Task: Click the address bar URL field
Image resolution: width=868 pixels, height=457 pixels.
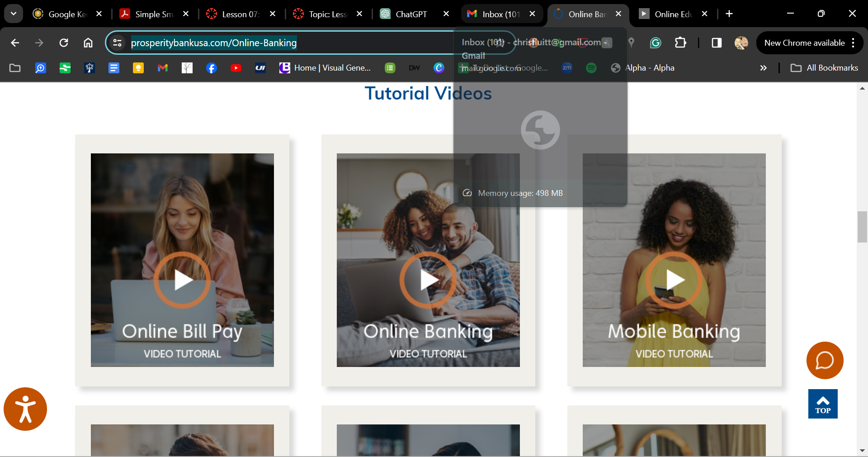Action: (x=271, y=43)
